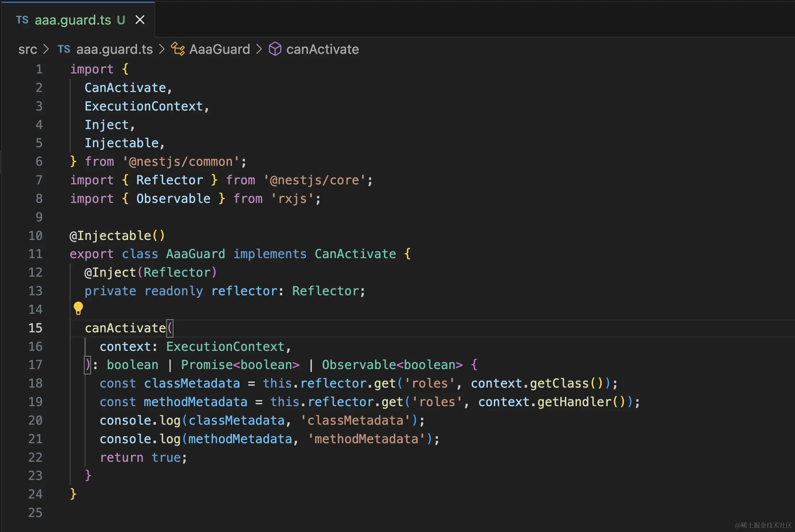795x532 pixels.
Task: Click the AaaGuard class symbol icon
Action: tap(178, 49)
